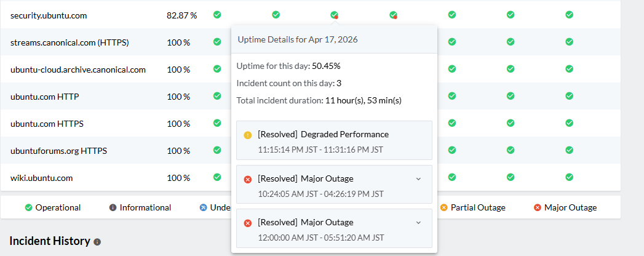Expand the 12:00:00 AM Major Outage entry chevron

click(x=418, y=223)
